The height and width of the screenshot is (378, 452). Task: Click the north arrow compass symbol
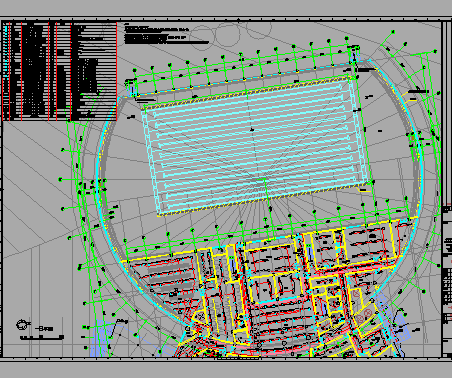22,324
